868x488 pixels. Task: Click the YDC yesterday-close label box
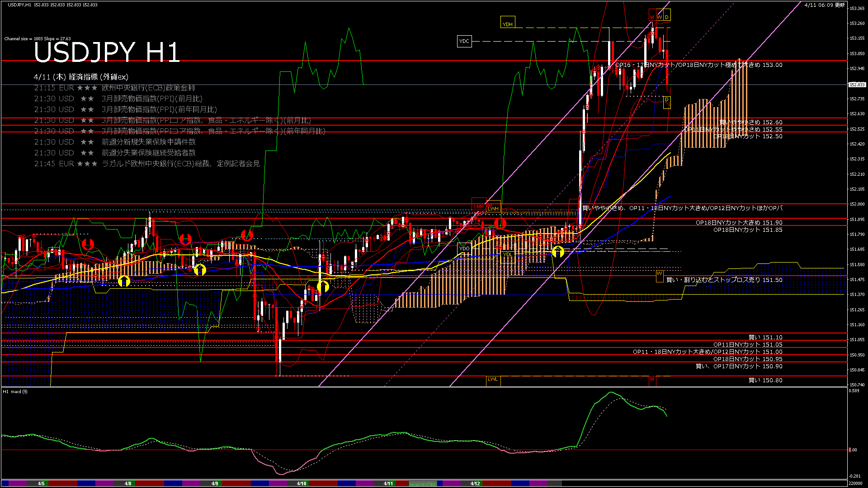click(464, 41)
